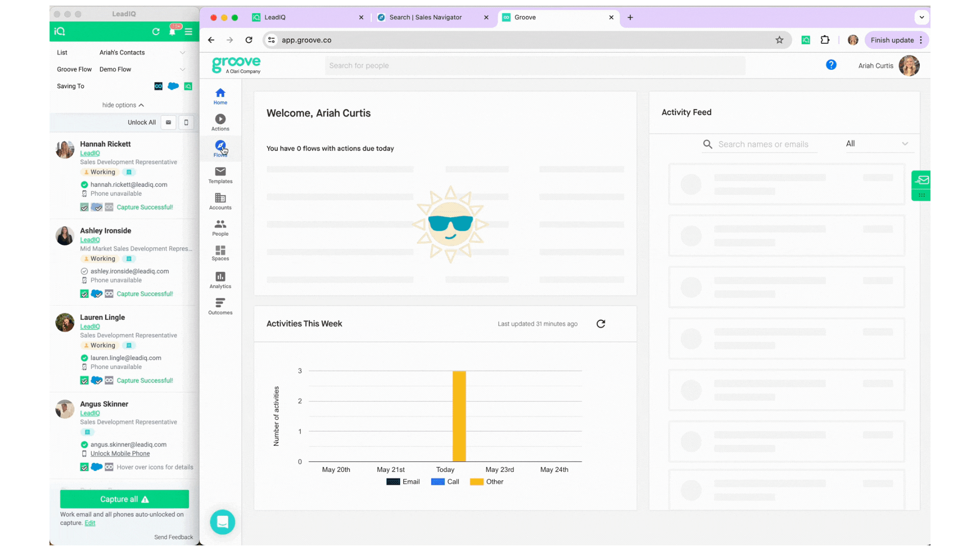Image resolution: width=980 pixels, height=551 pixels.
Task: Open the Outcomes section in Groove sidebar
Action: pos(220,306)
